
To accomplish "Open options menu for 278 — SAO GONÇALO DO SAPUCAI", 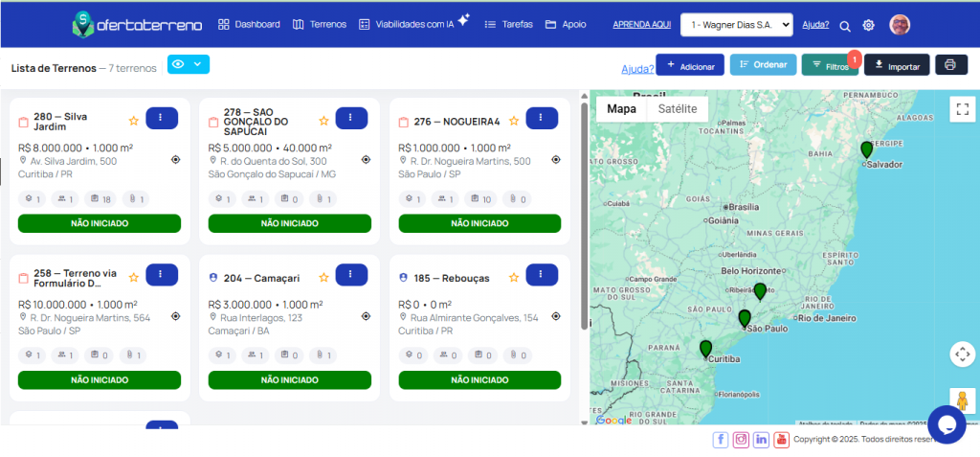I will 351,118.
